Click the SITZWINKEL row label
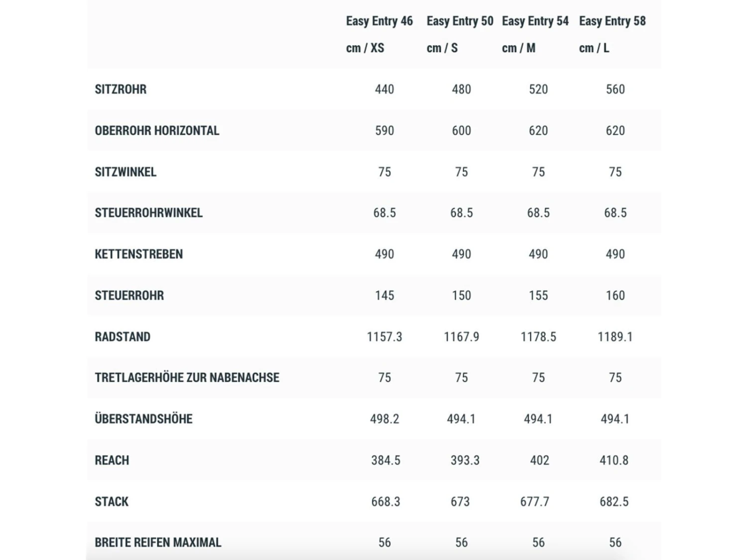The height and width of the screenshot is (560, 747). (125, 172)
